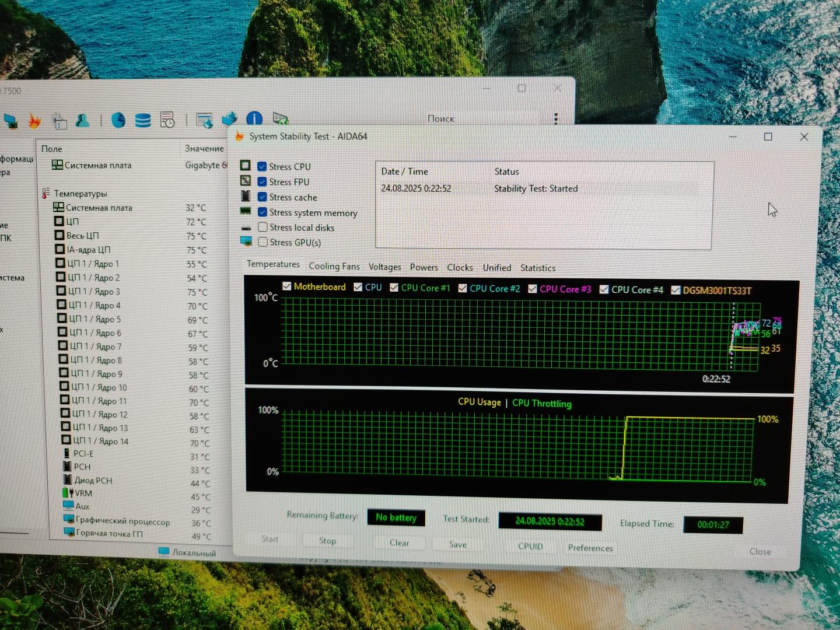The width and height of the screenshot is (840, 630).
Task: Open the Statistics tab
Action: [x=538, y=268]
